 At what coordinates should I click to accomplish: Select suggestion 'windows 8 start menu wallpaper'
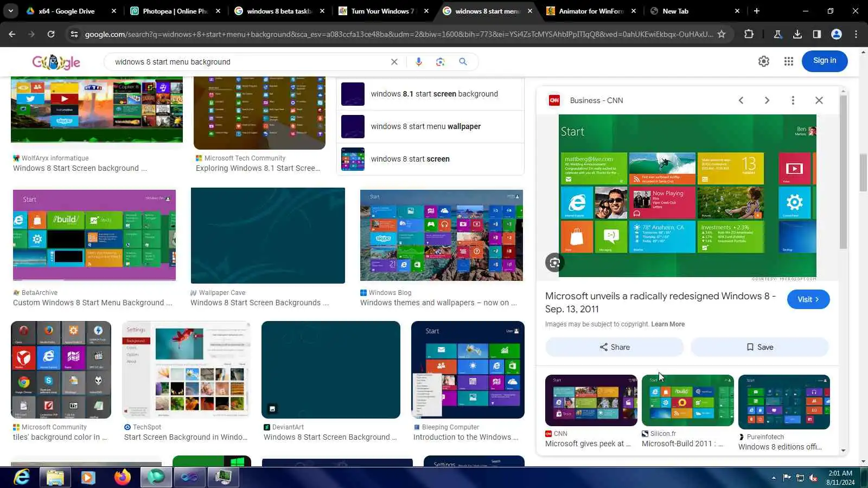point(430,126)
